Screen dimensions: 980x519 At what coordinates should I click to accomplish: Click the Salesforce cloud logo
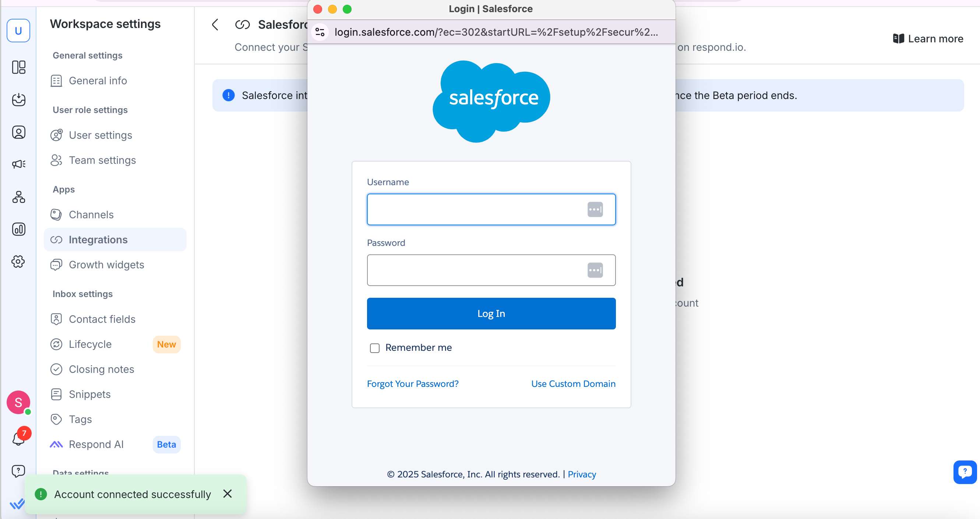(x=491, y=101)
